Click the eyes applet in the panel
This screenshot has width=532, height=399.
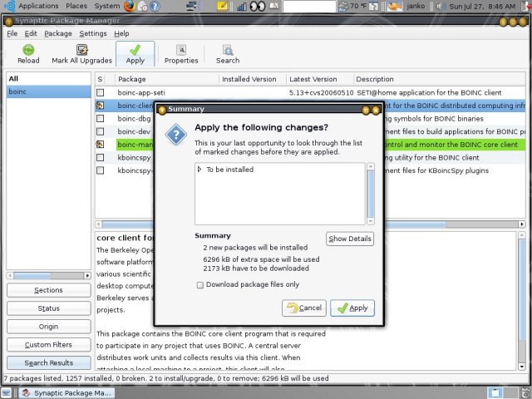(258, 6)
